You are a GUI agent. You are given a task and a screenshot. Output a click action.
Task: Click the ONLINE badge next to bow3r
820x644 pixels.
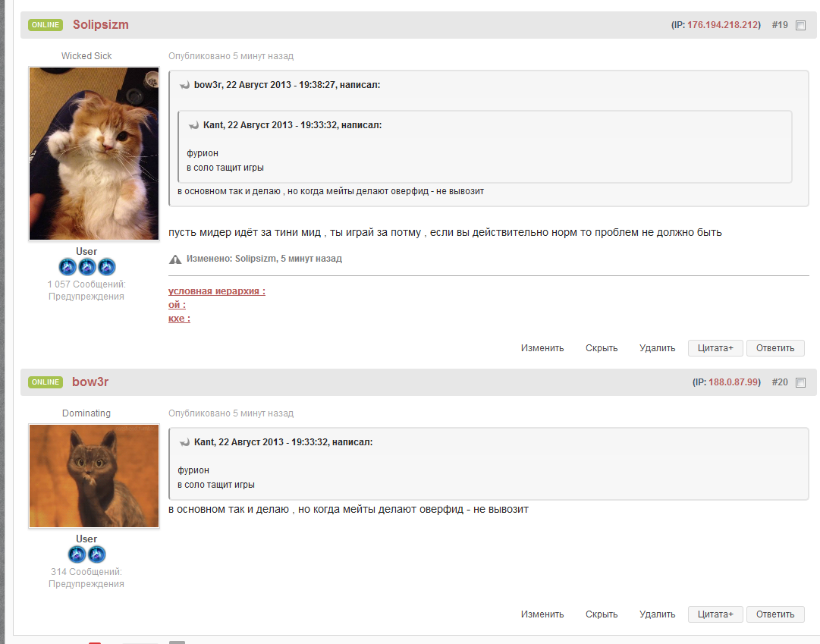tap(46, 382)
